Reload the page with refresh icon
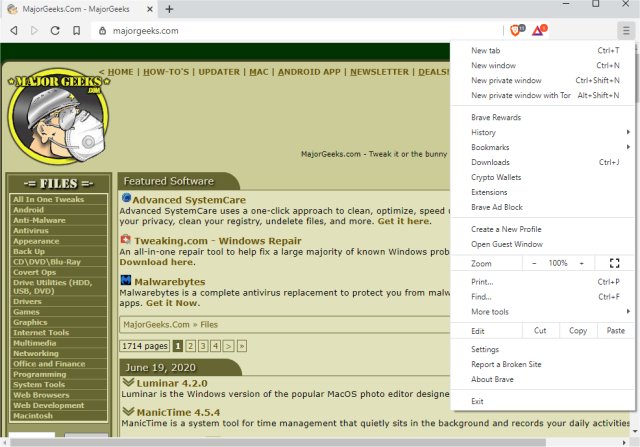640x447 pixels. click(55, 31)
